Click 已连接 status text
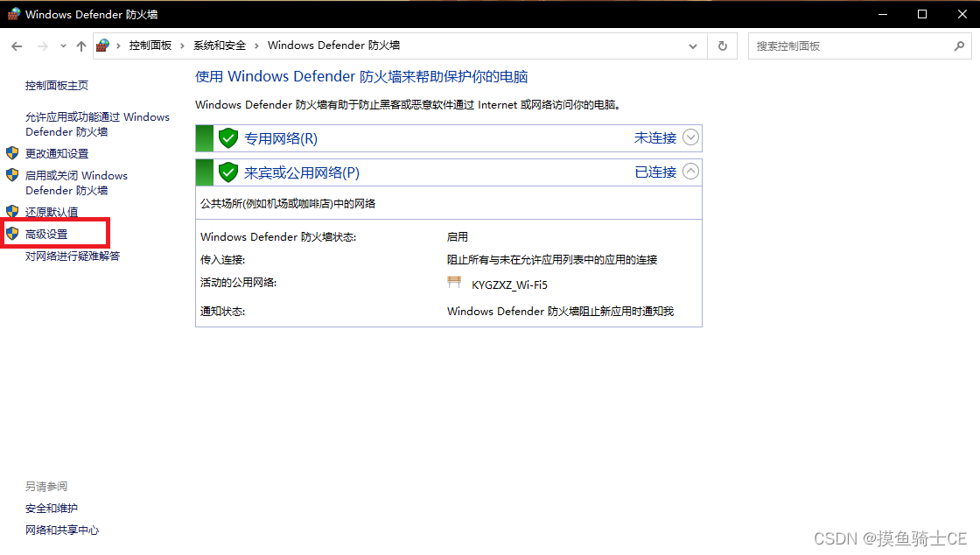Screen dimensions: 980x555 [655, 172]
